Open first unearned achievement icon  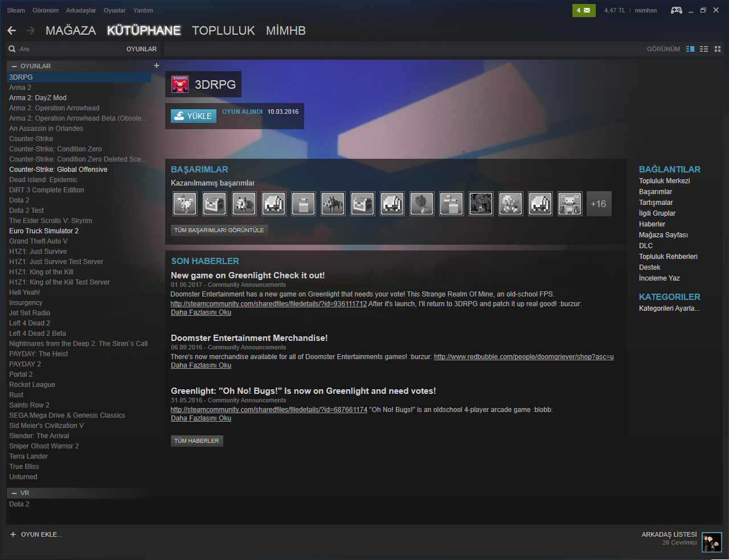tap(185, 204)
